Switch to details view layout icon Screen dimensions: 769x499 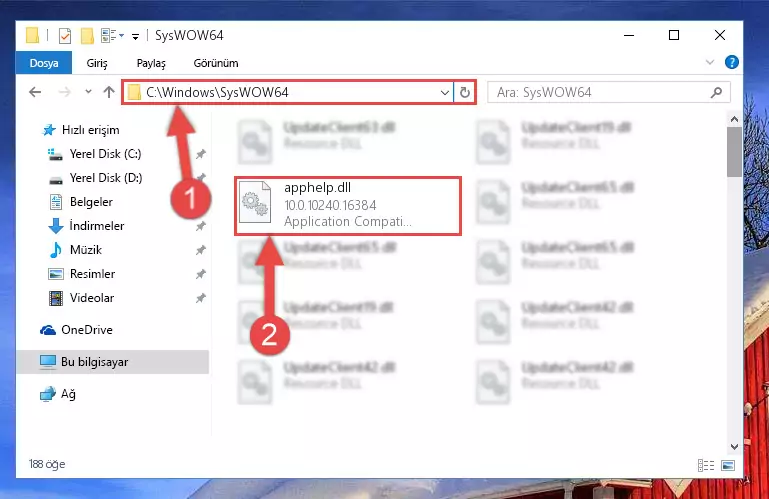click(706, 465)
